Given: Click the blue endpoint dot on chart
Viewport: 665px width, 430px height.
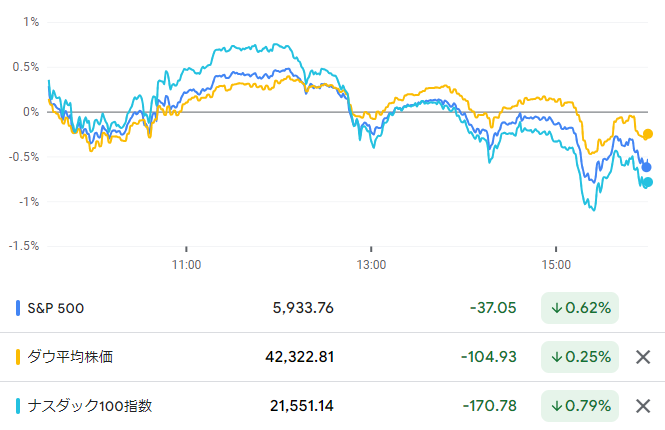Looking at the screenshot, I should 646,168.
